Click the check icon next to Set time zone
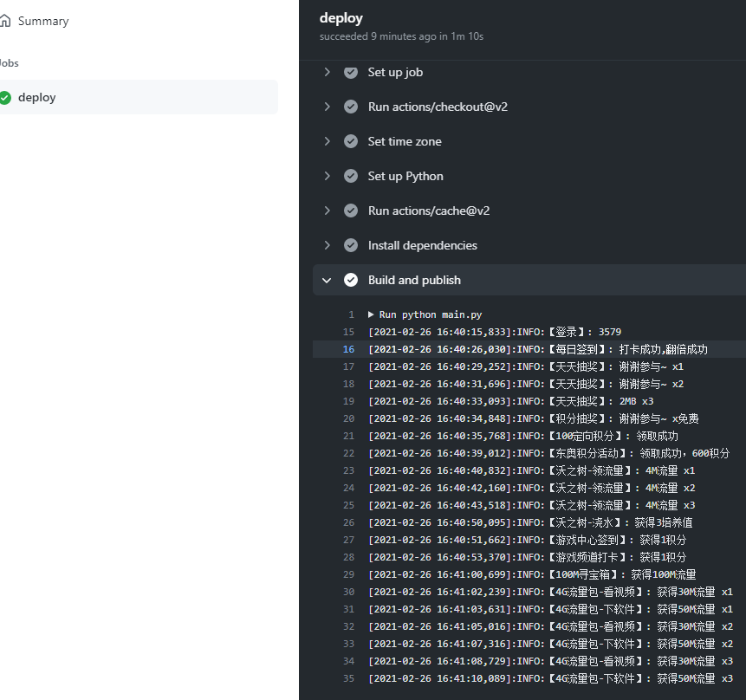This screenshot has height=700, width=746. click(x=351, y=142)
